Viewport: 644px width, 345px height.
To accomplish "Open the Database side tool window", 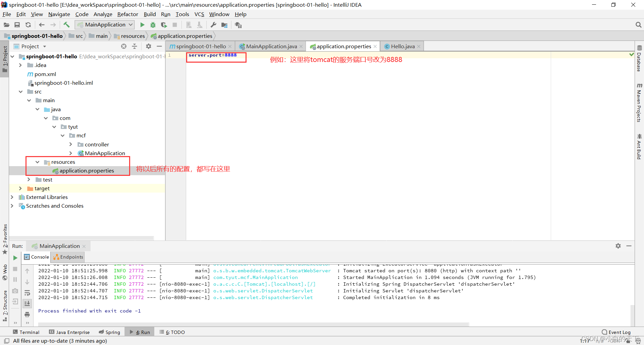I will coord(639,58).
